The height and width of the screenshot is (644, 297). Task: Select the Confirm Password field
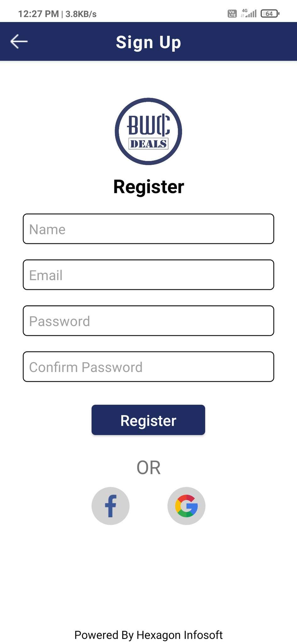[148, 366]
